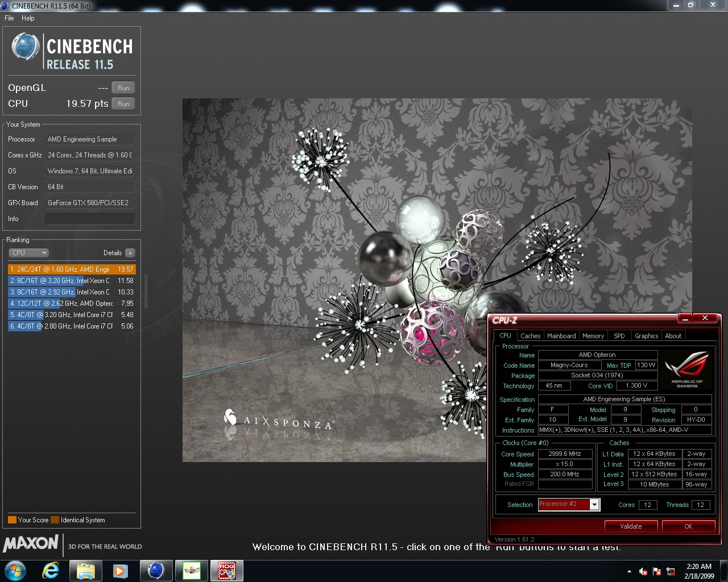This screenshot has height=582, width=728.
Task: Open Windows Media Player from the taskbar
Action: coord(120,570)
